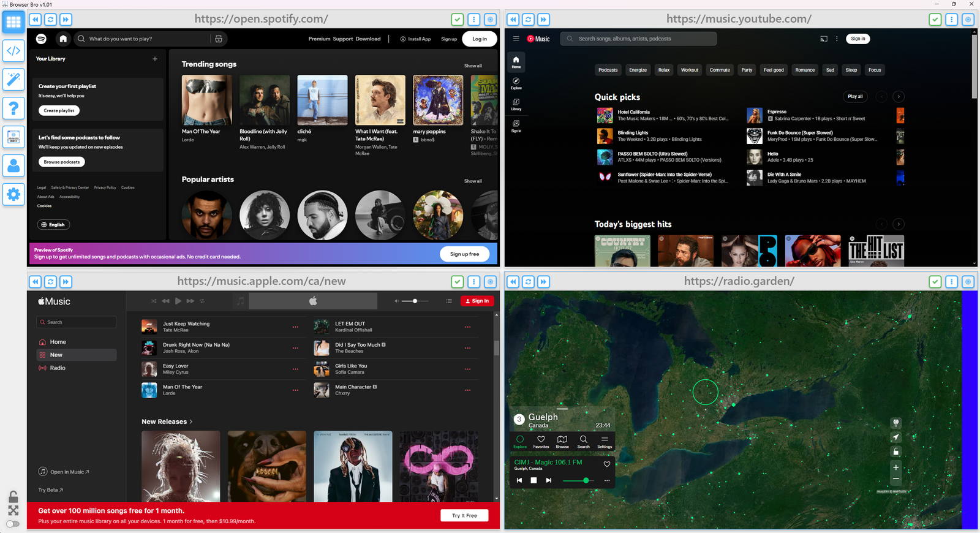Open the three-dot menu of Apple Music pane
Screen dimensions: 980x533
pyautogui.click(x=474, y=282)
